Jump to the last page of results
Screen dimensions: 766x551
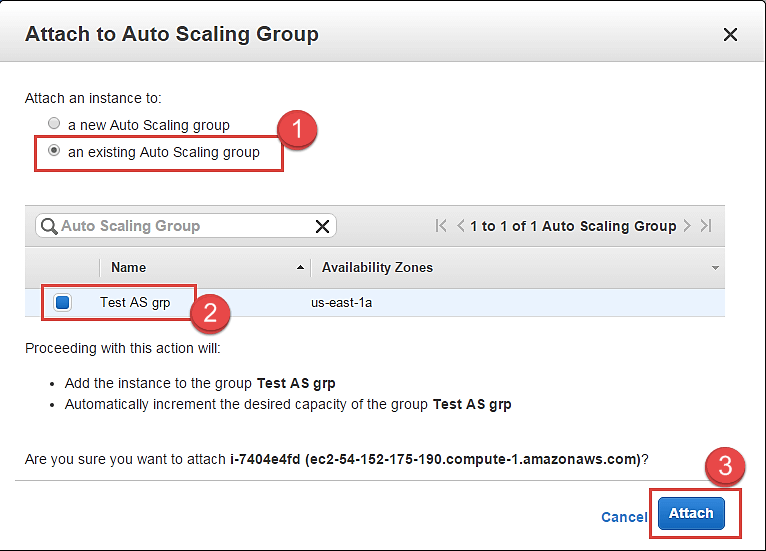(x=706, y=226)
